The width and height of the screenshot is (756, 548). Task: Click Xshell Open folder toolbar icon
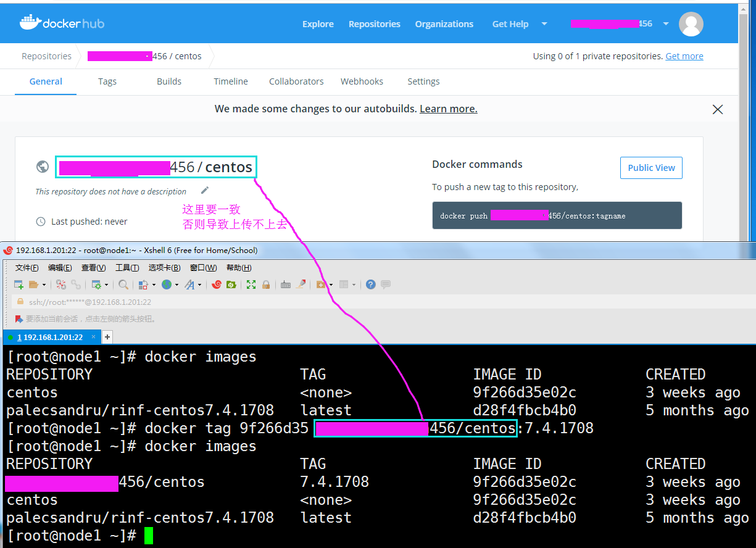point(33,284)
